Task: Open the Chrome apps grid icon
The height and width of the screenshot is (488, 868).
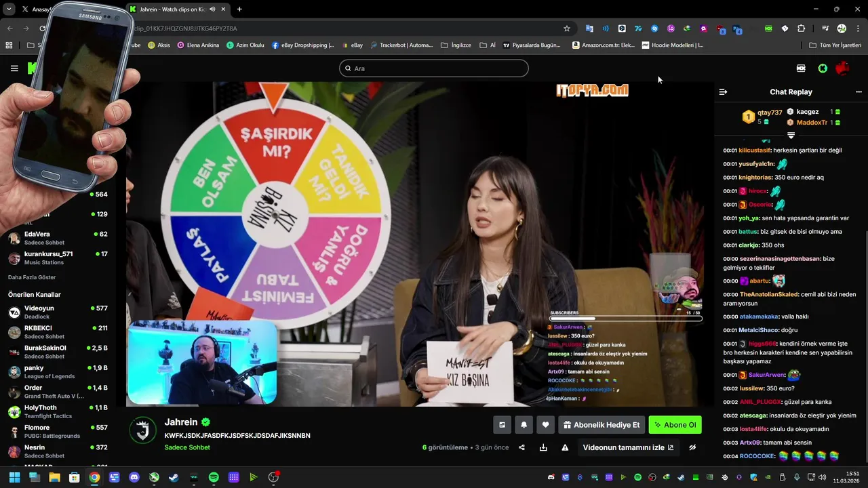Action: [9, 45]
